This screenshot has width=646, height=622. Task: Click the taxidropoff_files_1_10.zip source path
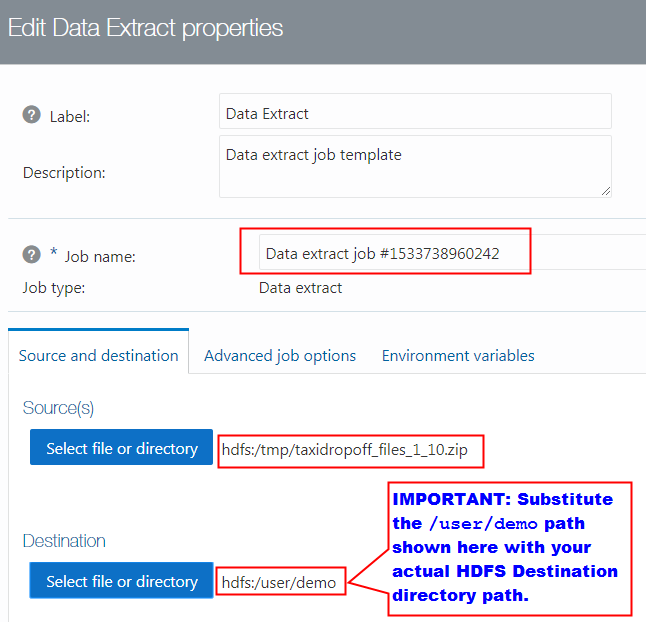(x=351, y=450)
